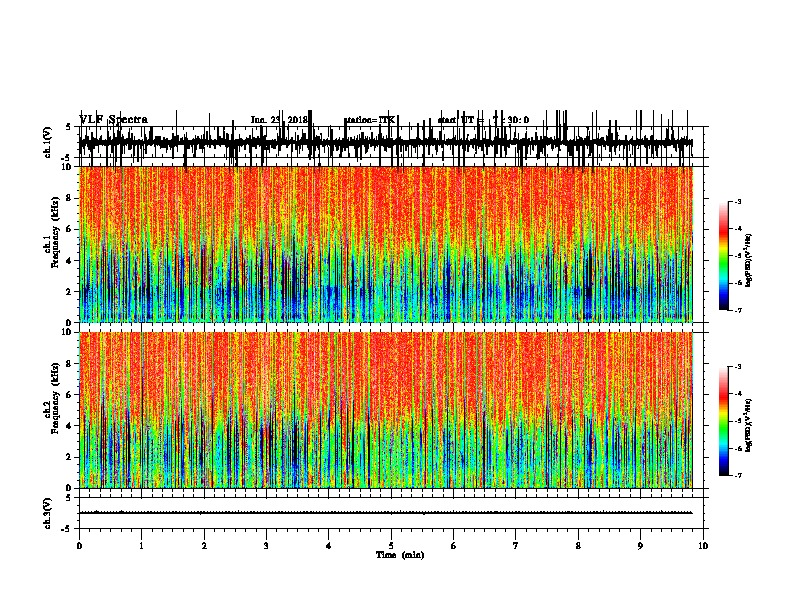Click the 'ch.3(V)' waveform axis label
Image resolution: width=792 pixels, height=612 pixels.
coord(48,513)
